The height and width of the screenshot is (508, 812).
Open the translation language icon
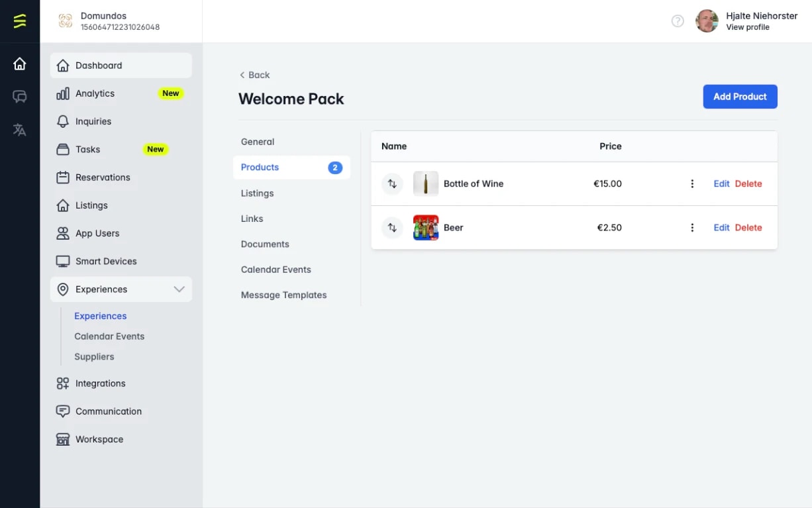20,130
